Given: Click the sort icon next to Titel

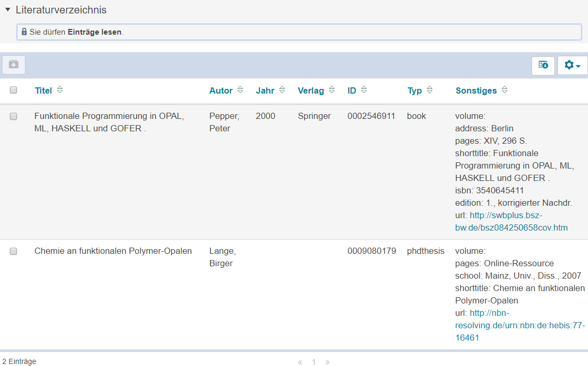Looking at the screenshot, I should (x=60, y=90).
